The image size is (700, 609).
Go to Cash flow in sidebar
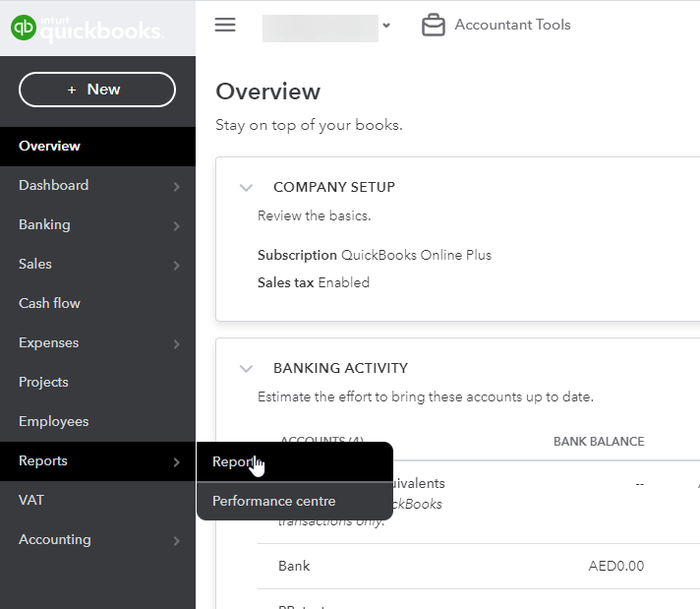pos(97,303)
